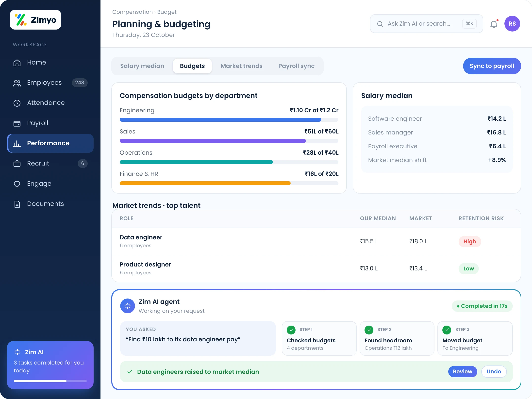Click the Home house icon
The height and width of the screenshot is (399, 532).
[x=17, y=63]
